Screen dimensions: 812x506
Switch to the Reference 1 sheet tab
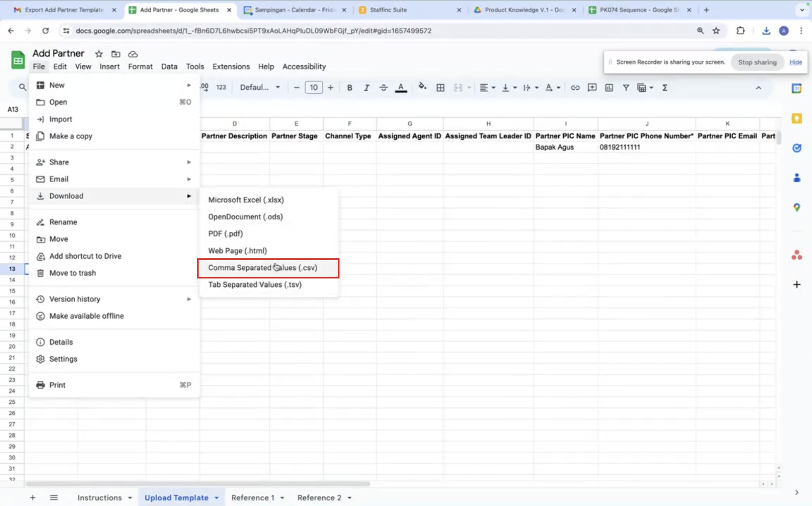click(253, 498)
